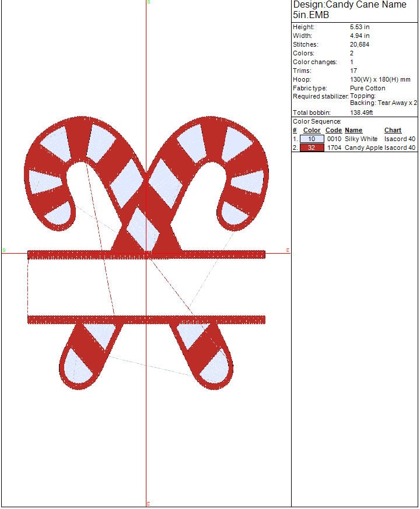Image resolution: width=420 pixels, height=509 pixels.
Task: Click the Silky White color swatch 10
Action: [x=311, y=139]
